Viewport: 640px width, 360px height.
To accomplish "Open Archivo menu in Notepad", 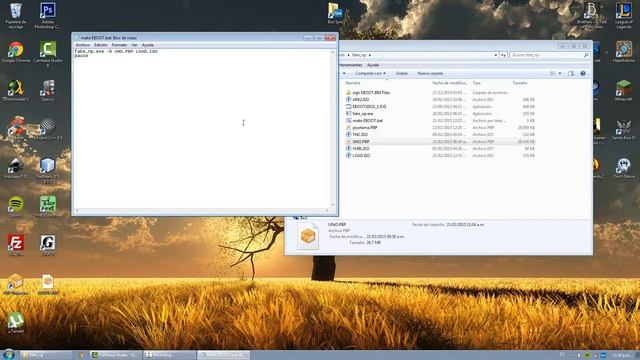I will click(82, 45).
